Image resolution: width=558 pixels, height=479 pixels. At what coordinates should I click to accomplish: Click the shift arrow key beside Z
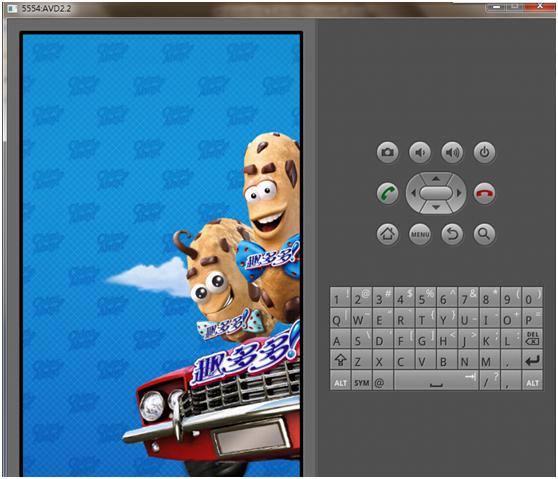tap(340, 360)
